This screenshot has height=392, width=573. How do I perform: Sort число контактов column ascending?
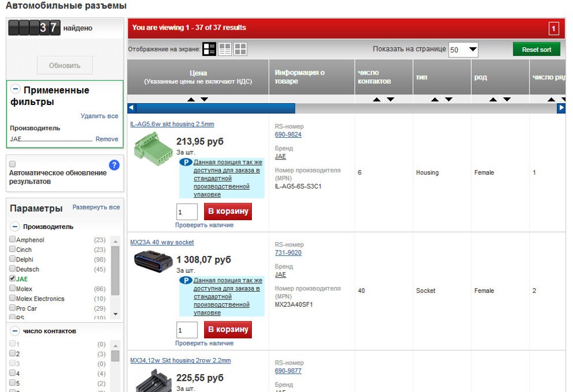377,100
